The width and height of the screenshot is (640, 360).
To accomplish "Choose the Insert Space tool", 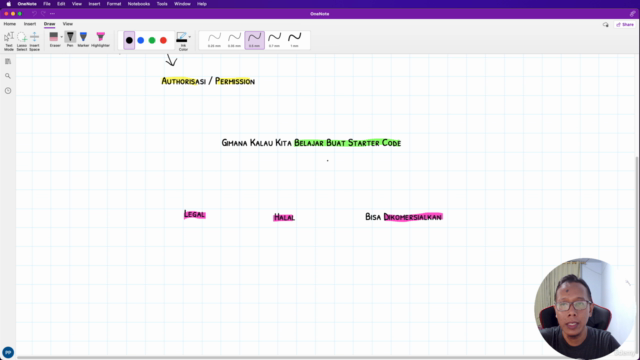I will coord(35,41).
